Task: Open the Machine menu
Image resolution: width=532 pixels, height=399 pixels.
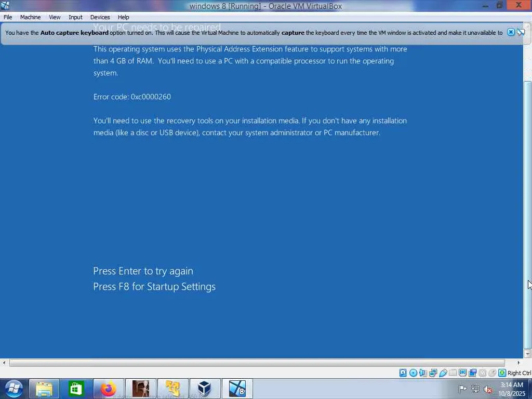Action: (x=30, y=17)
